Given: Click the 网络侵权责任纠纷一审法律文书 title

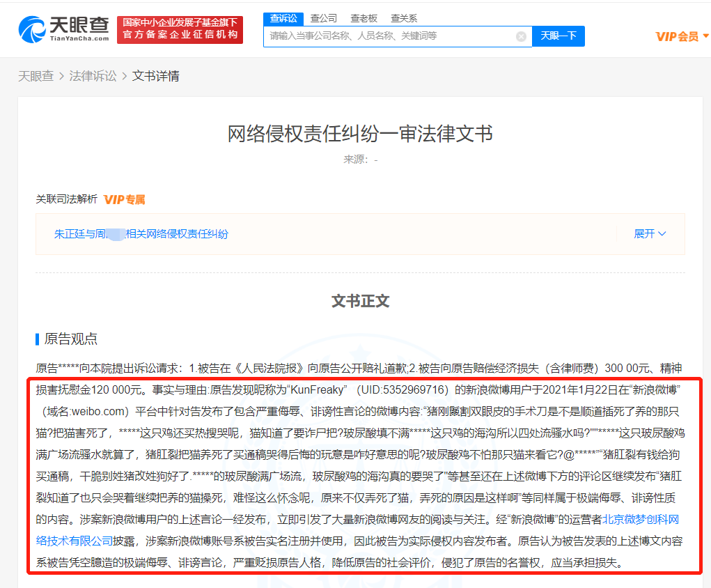Looking at the screenshot, I should [x=360, y=134].
